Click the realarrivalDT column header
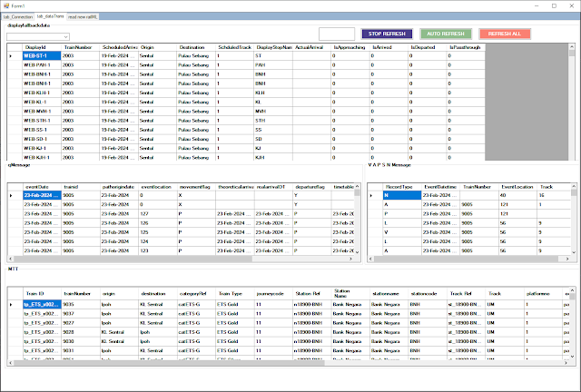581x392 pixels. [273, 187]
